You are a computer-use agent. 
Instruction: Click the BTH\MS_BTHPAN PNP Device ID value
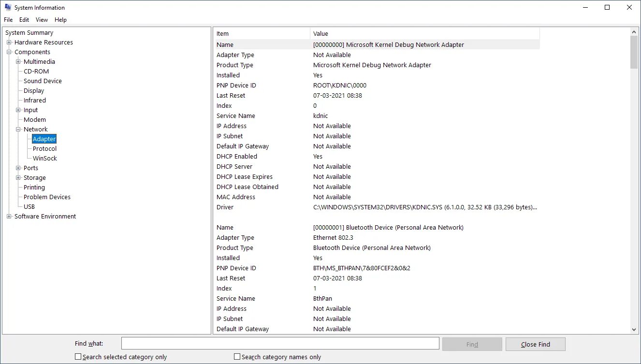pyautogui.click(x=362, y=268)
